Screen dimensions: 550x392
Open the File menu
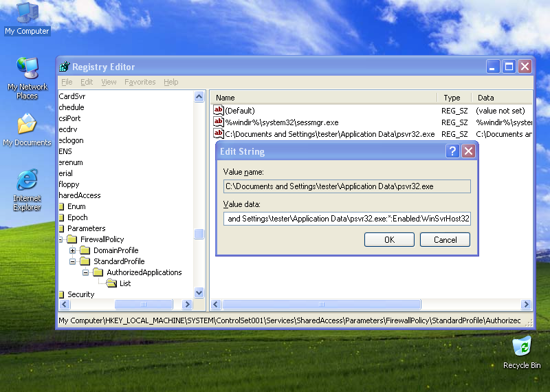[x=67, y=82]
